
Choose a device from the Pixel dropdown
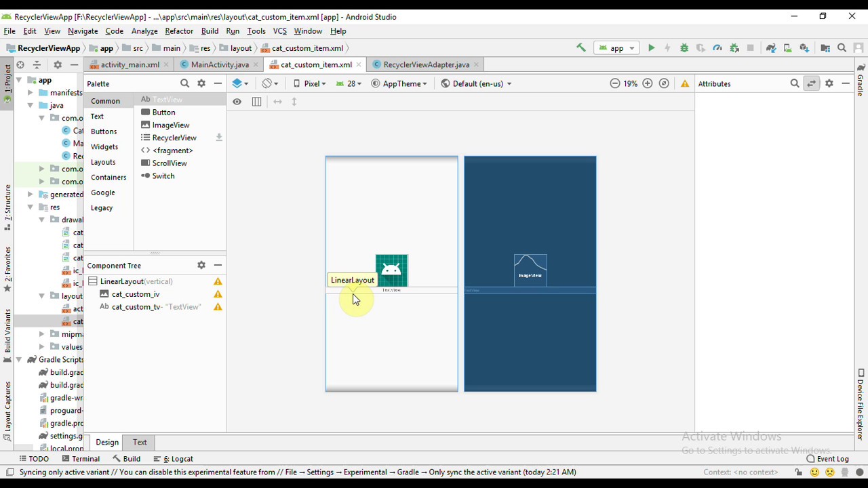tap(310, 83)
